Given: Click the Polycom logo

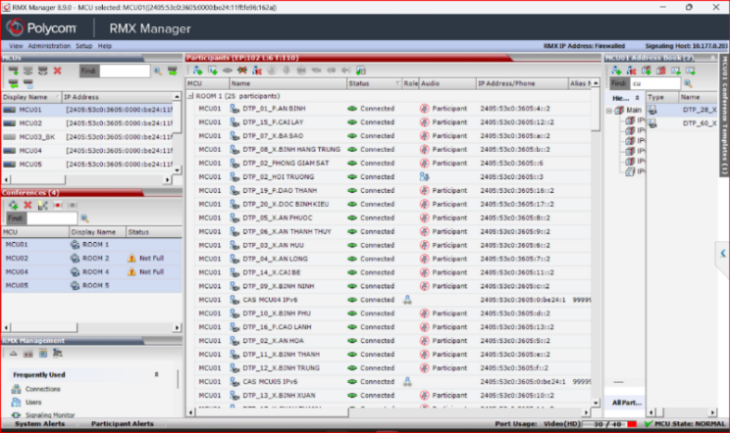Looking at the screenshot, I should [41, 28].
